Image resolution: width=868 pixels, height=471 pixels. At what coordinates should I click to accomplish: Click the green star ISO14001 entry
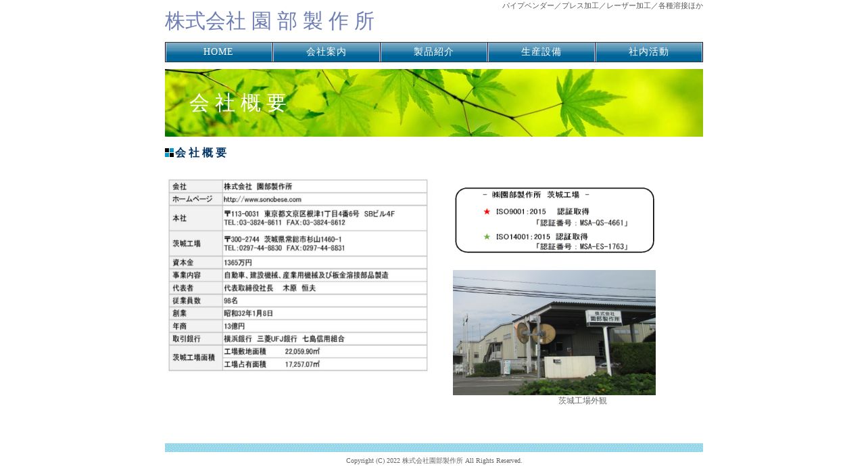[556, 242]
